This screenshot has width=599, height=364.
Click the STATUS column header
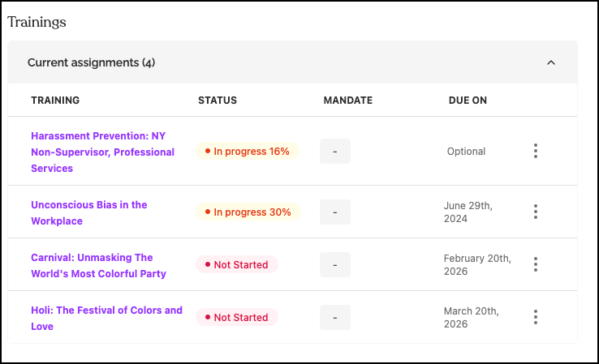coord(218,101)
